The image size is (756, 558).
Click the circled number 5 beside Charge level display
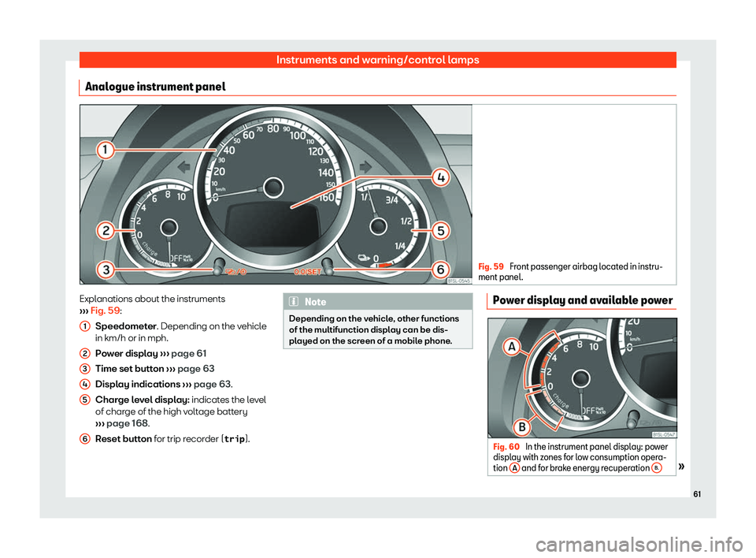point(85,400)
